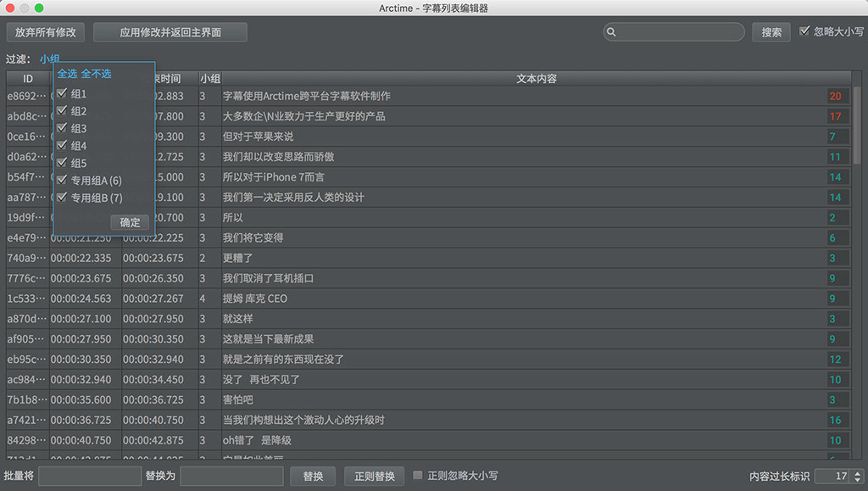The image size is (868, 491).
Task: Open the 小组 filter popup link
Action: coord(49,59)
